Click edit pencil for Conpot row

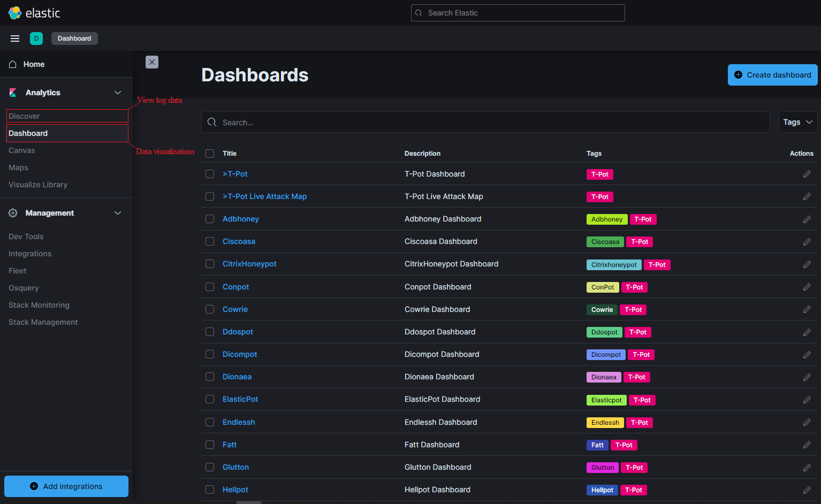[807, 287]
